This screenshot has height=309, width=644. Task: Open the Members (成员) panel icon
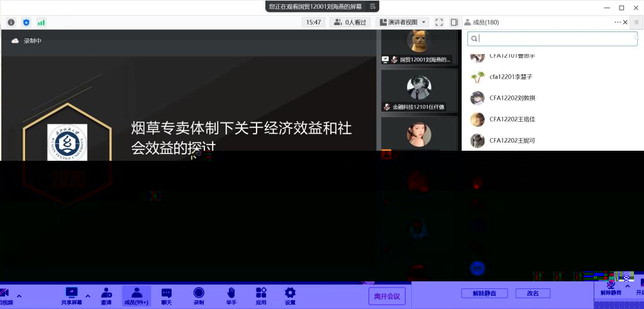click(136, 293)
